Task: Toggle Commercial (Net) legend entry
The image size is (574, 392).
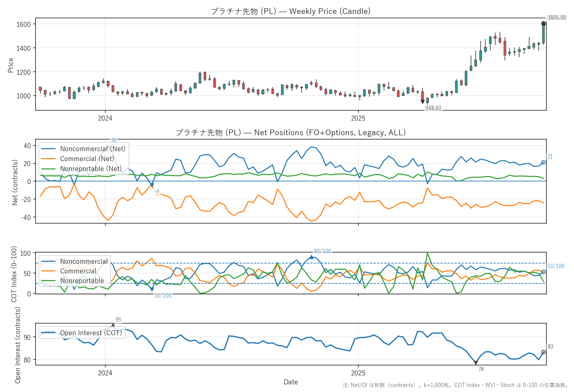Action: 87,159
